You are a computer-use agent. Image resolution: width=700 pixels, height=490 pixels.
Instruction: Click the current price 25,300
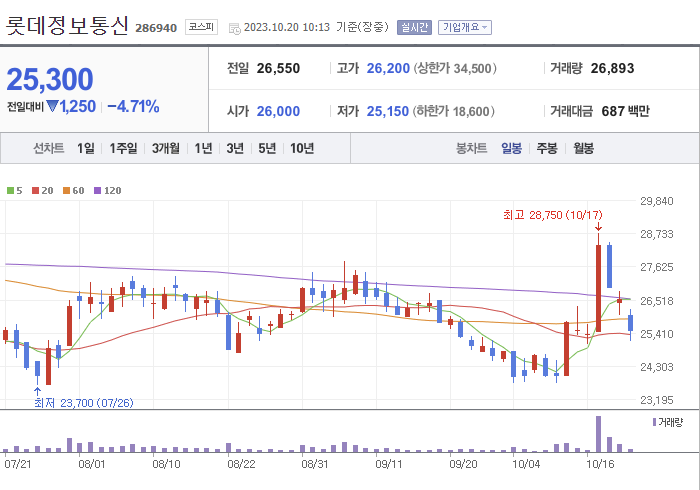pyautogui.click(x=50, y=79)
